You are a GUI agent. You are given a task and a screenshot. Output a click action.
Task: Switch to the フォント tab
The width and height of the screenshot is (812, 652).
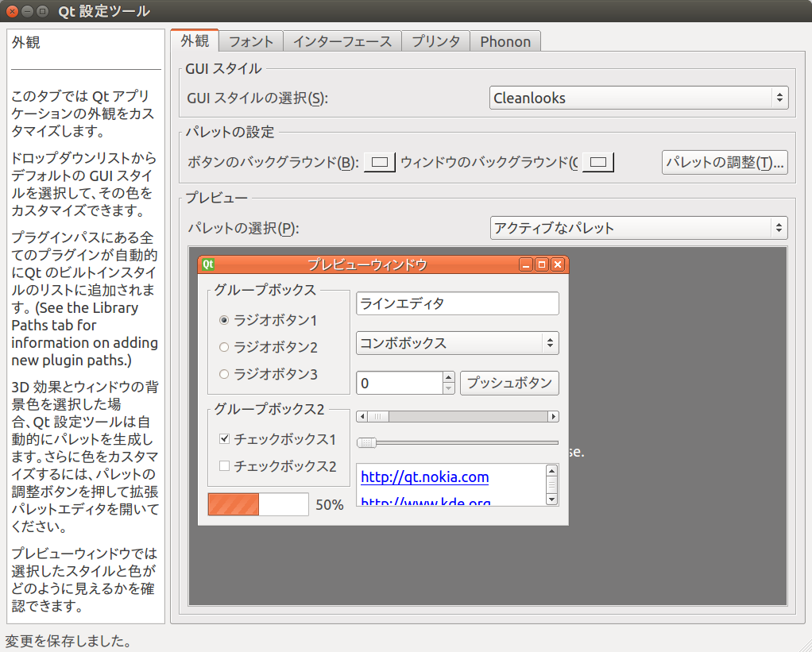250,41
